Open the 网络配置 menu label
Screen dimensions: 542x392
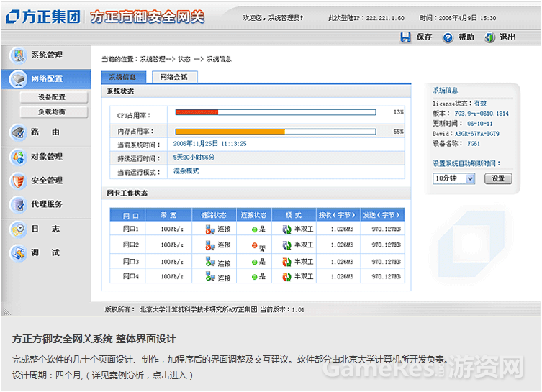(47, 78)
